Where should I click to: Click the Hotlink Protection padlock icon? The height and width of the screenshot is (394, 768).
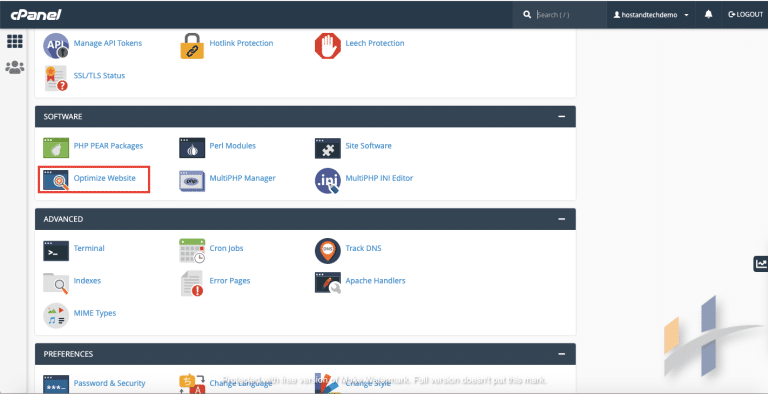(192, 46)
